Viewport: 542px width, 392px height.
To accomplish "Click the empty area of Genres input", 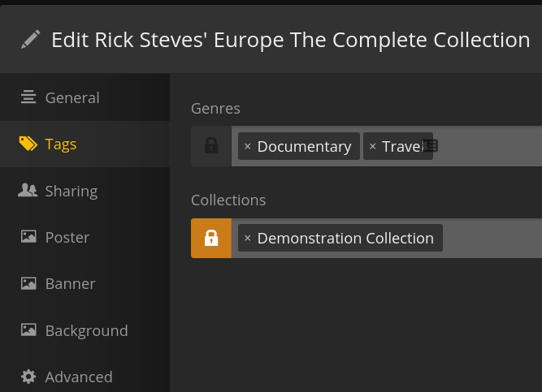I will pyautogui.click(x=488, y=146).
